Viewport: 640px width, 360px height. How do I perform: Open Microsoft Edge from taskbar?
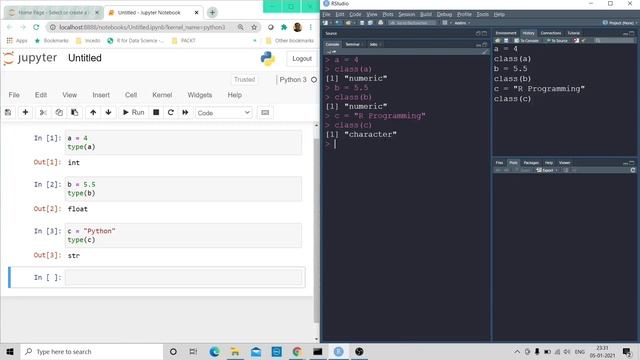[x=214, y=351]
